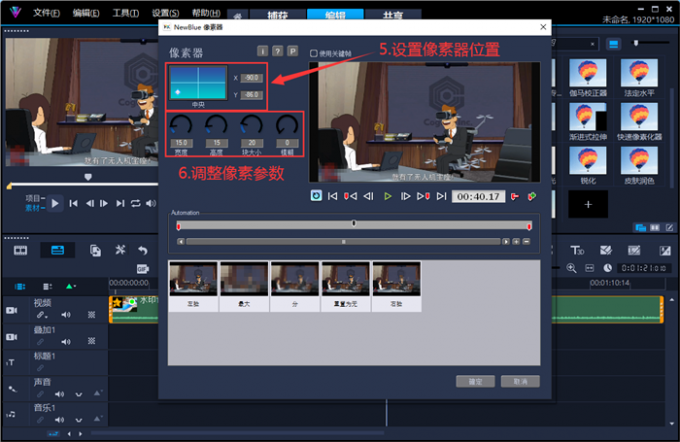The height and width of the screenshot is (442, 680).
Task: Toggle repeat in main preview controls
Action: 136,203
